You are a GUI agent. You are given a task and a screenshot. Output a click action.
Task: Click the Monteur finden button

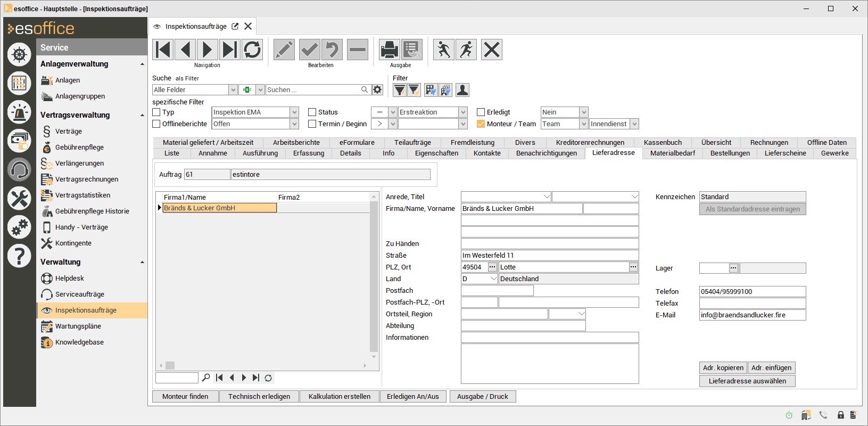185,396
